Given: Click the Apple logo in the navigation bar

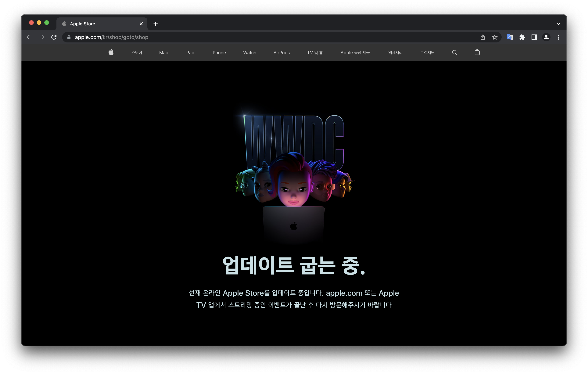Looking at the screenshot, I should pos(111,52).
